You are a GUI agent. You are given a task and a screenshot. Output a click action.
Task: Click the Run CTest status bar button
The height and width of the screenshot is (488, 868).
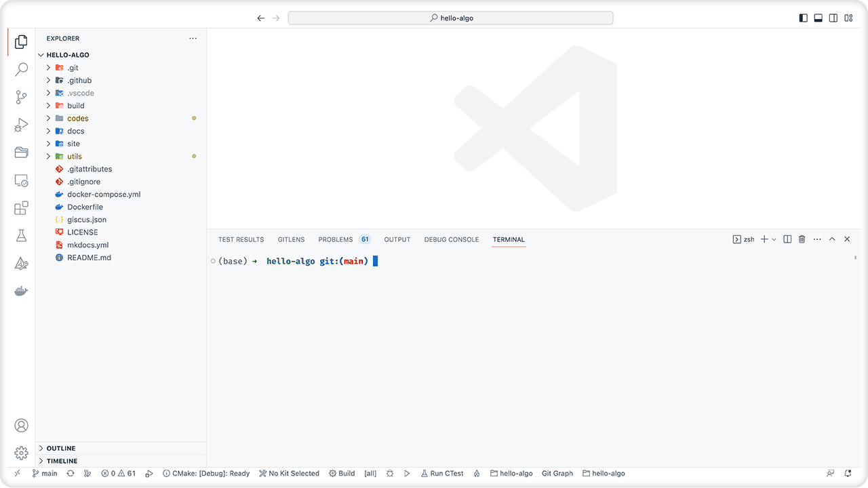point(442,474)
